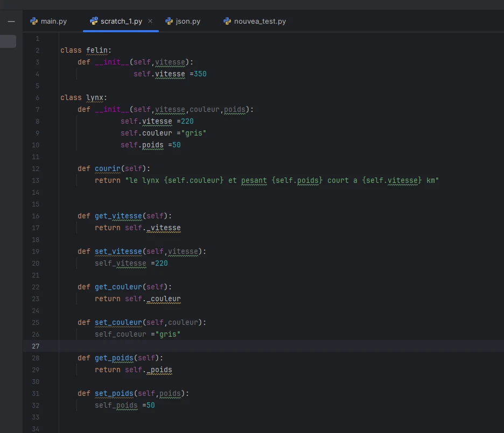Click line number 12 in the gutter
This screenshot has height=433, width=504.
click(36, 168)
